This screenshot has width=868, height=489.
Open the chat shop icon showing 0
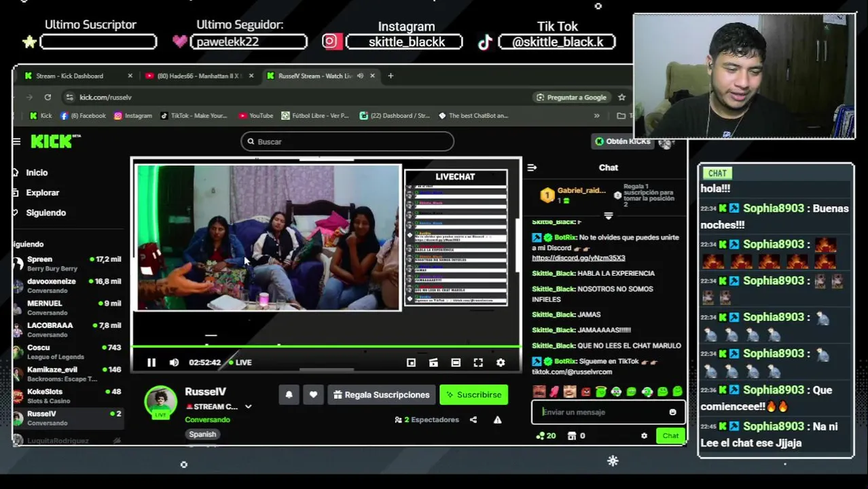point(577,436)
